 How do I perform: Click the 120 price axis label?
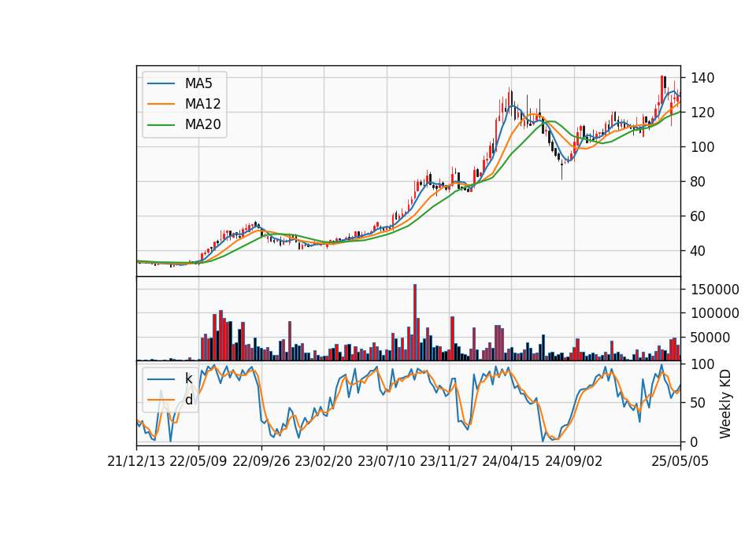coord(702,113)
